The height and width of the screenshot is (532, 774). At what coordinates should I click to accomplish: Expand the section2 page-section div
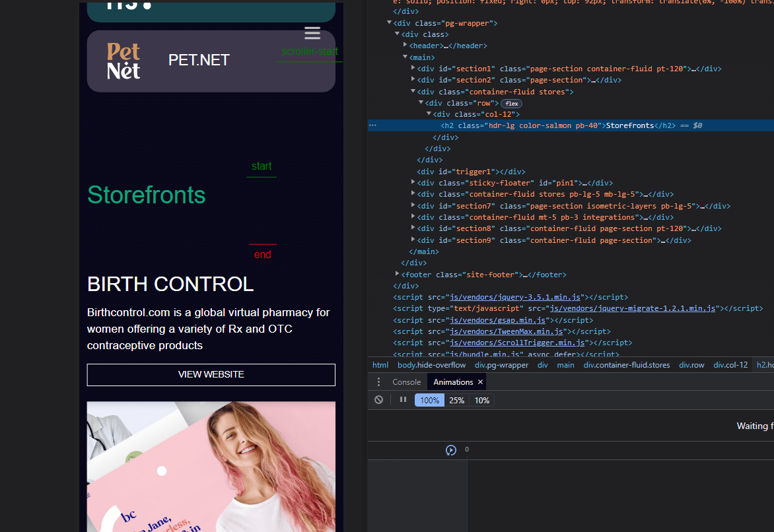click(x=413, y=80)
